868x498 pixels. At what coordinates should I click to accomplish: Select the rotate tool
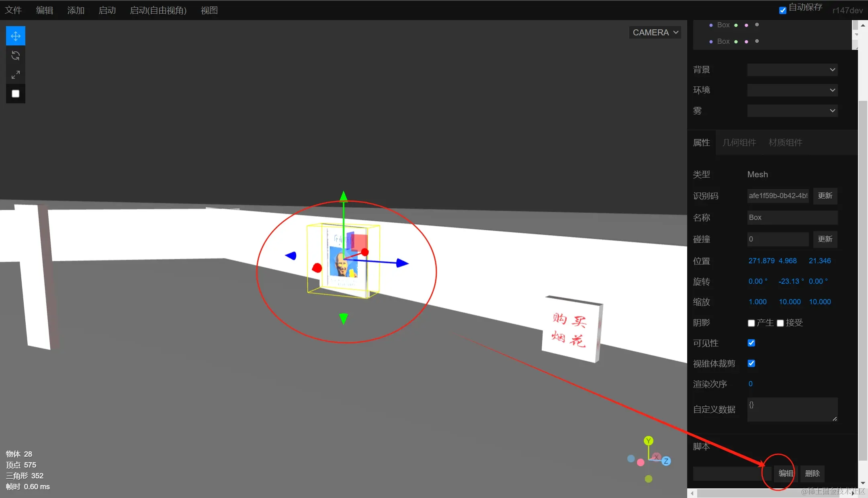click(x=16, y=55)
